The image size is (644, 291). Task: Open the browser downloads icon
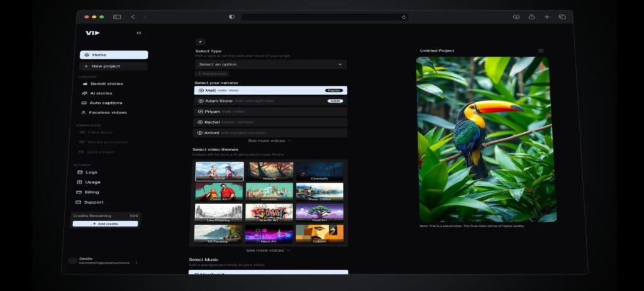coord(516,17)
